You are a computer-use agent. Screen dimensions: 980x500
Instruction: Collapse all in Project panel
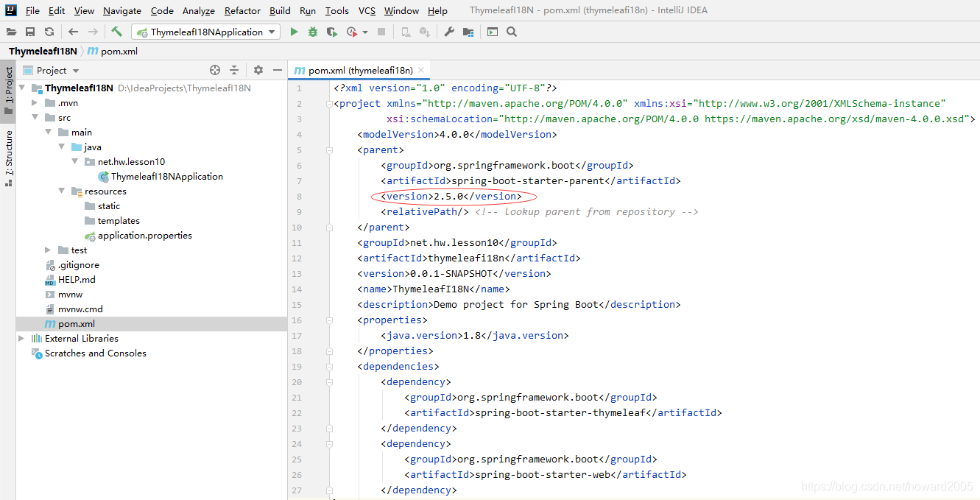[234, 70]
